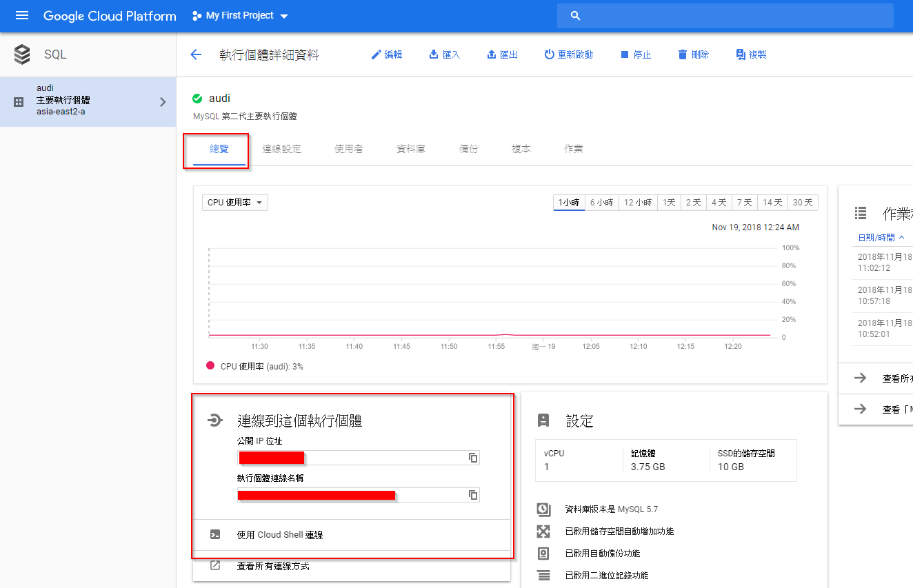The width and height of the screenshot is (913, 588).
Task: Click the binary logging icon
Action: [543, 576]
